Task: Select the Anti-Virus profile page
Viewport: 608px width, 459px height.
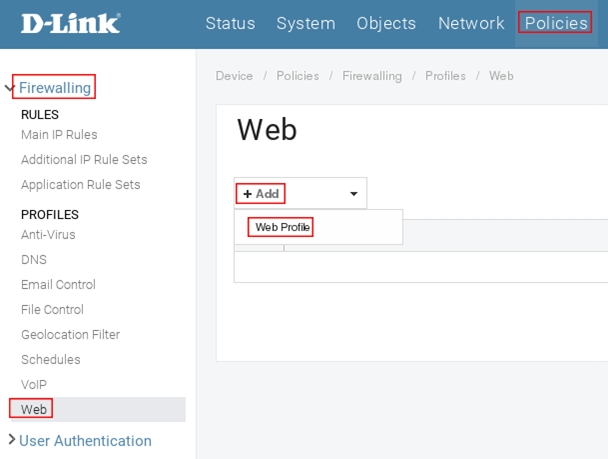Action: point(48,235)
